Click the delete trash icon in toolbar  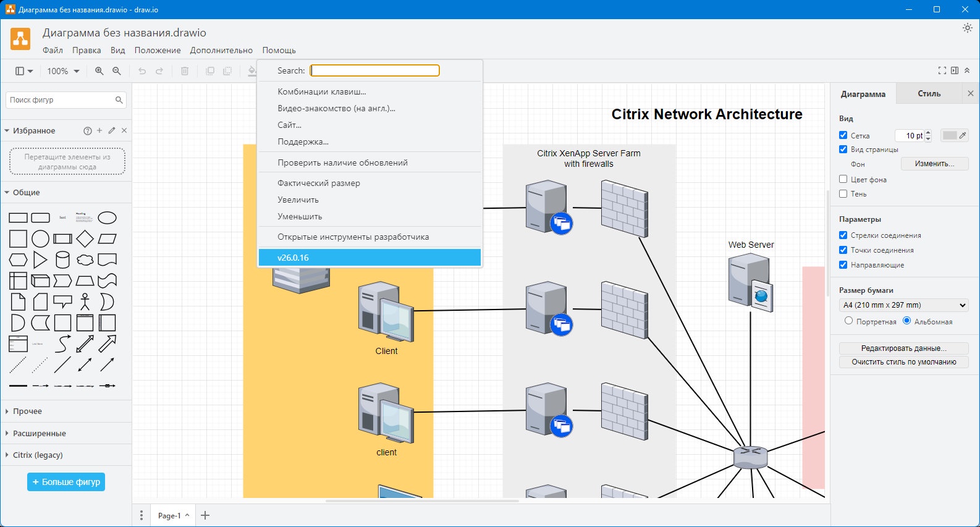[184, 71]
